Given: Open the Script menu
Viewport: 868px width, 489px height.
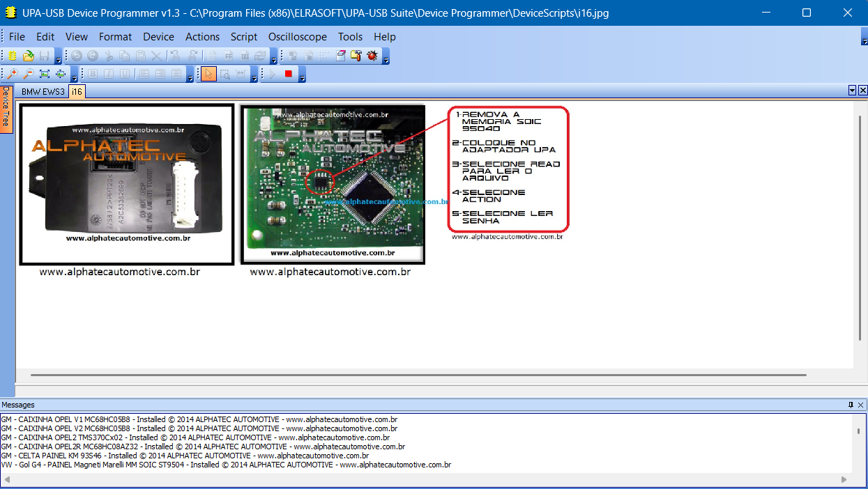Looking at the screenshot, I should point(244,37).
